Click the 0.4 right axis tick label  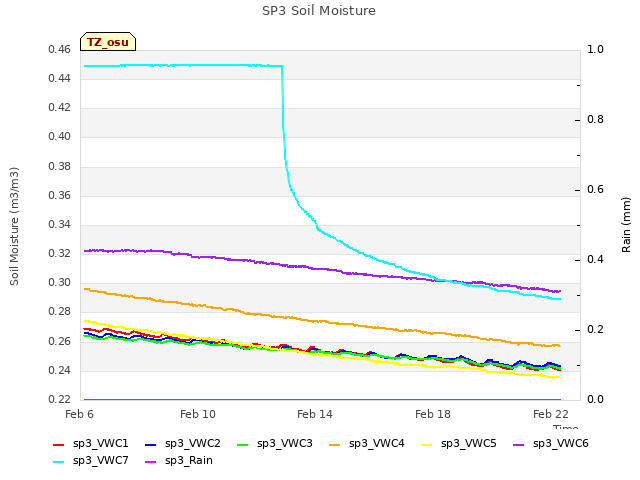click(x=595, y=260)
